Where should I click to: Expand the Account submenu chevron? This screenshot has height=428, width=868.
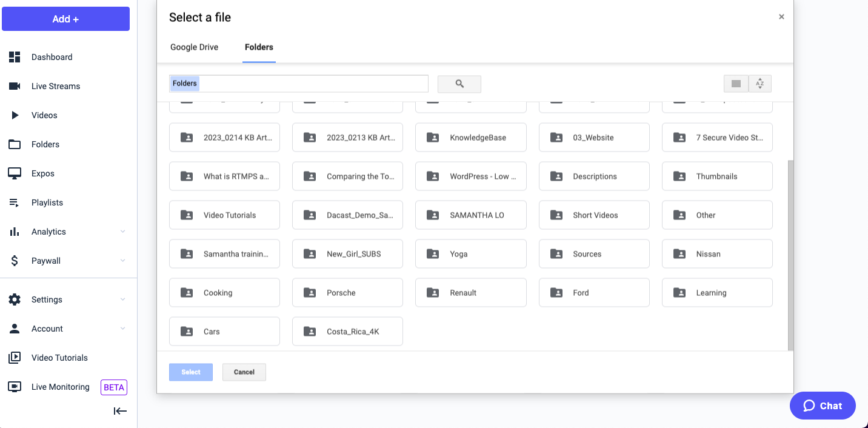(122, 329)
